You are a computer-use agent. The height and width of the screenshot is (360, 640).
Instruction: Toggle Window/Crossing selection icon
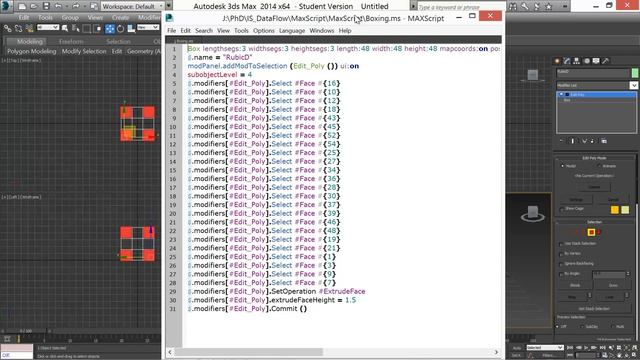click(97, 28)
